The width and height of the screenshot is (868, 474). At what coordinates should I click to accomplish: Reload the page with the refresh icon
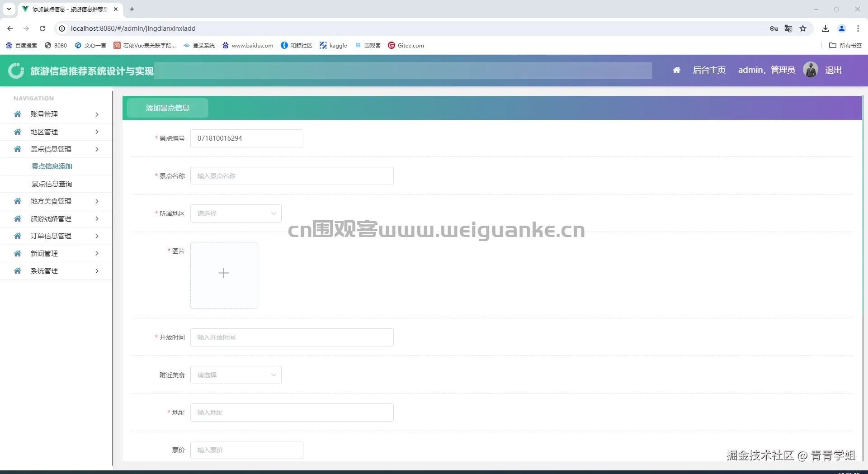(x=42, y=28)
